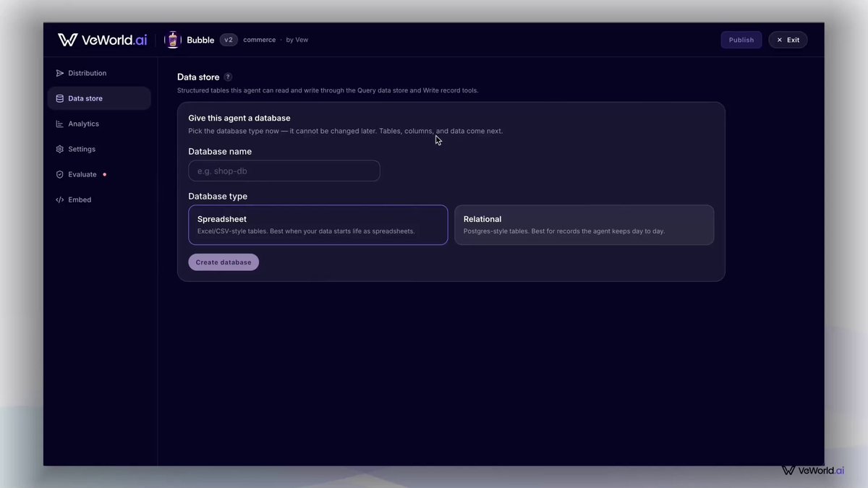Open Embed via its code brackets icon
This screenshot has width=868, height=488.
coord(60,200)
